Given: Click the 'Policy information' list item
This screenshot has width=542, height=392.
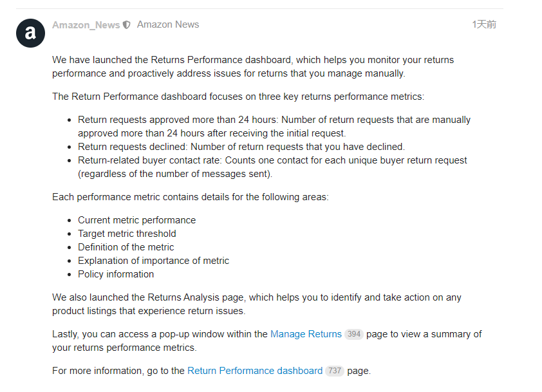Looking at the screenshot, I should coord(116,274).
